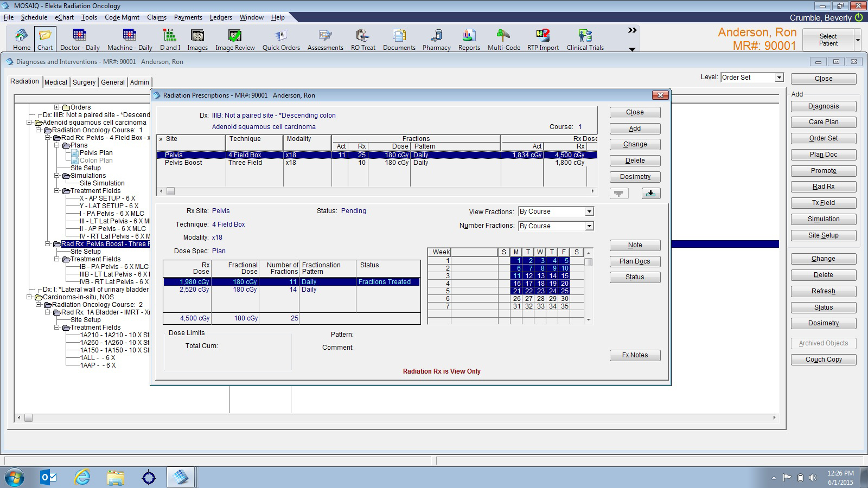Viewport: 868px width, 488px height.
Task: Collapse the Adenoid squamous cell carcinoma node
Action: pos(29,123)
